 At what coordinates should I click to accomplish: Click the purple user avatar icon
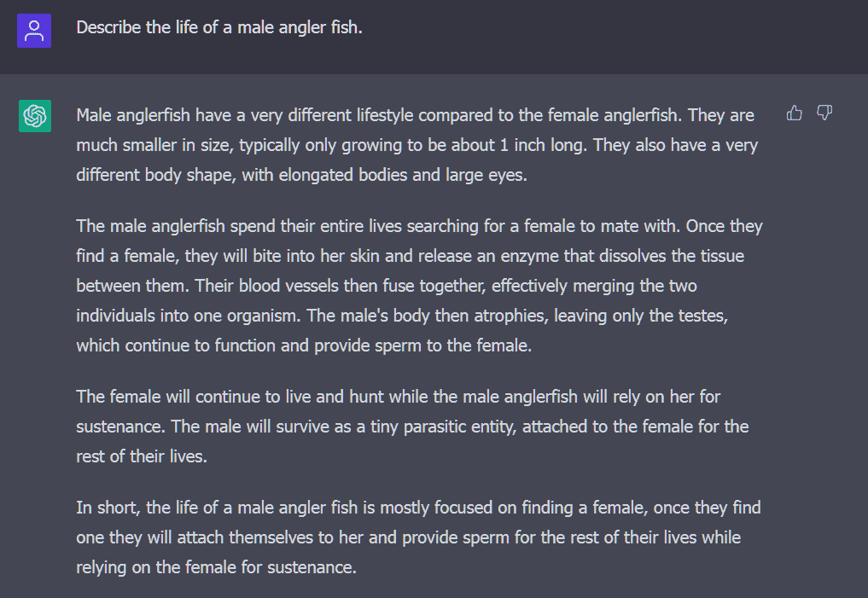(34, 31)
